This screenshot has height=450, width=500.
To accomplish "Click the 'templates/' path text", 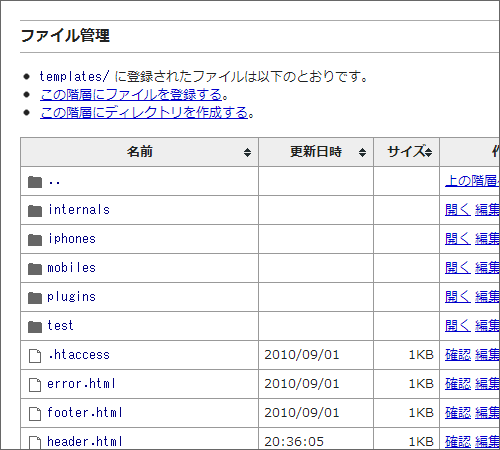I will click(x=74, y=77).
